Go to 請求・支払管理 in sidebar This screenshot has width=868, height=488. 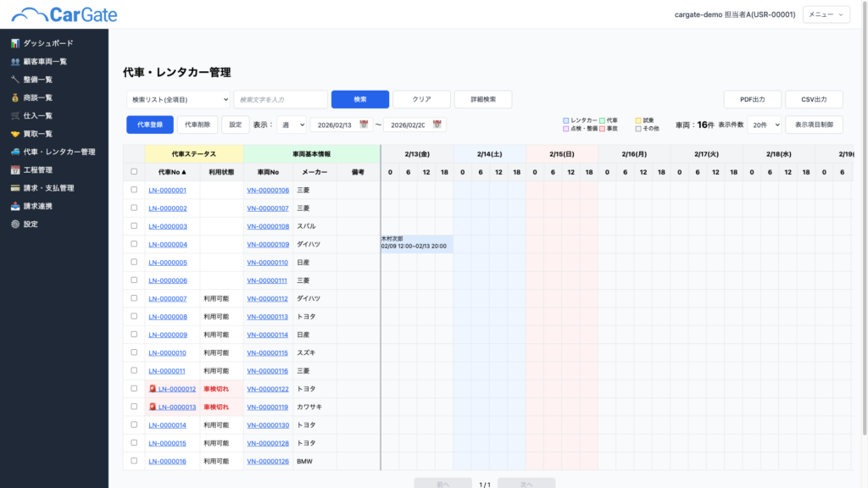click(x=48, y=188)
